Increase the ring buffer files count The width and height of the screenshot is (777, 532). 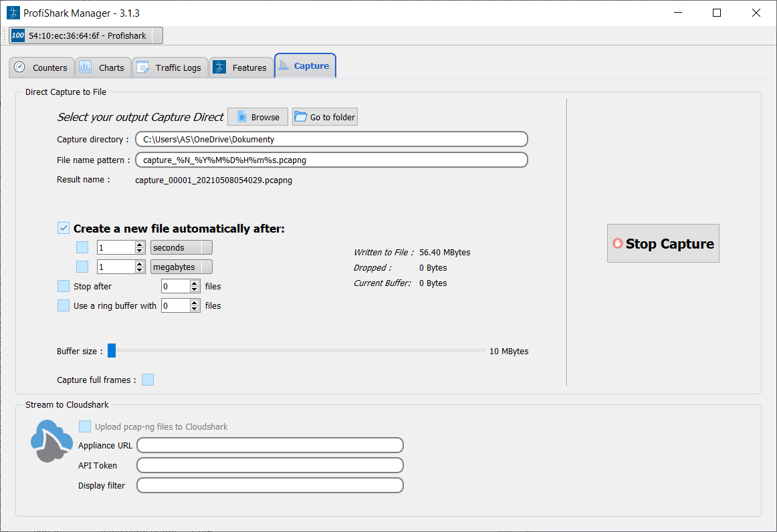pyautogui.click(x=195, y=303)
